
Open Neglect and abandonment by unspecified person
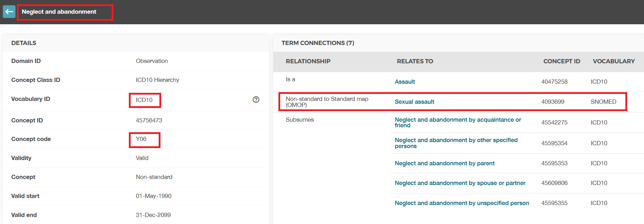[462, 203]
